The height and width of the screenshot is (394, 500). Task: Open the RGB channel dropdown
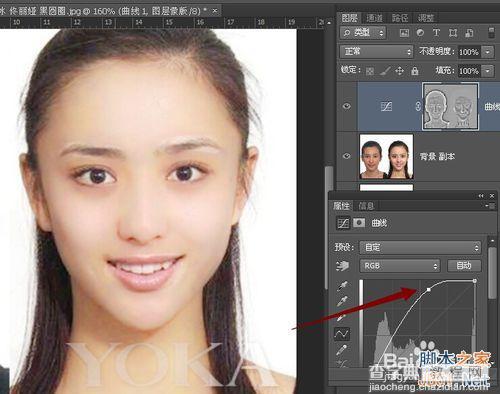click(400, 266)
